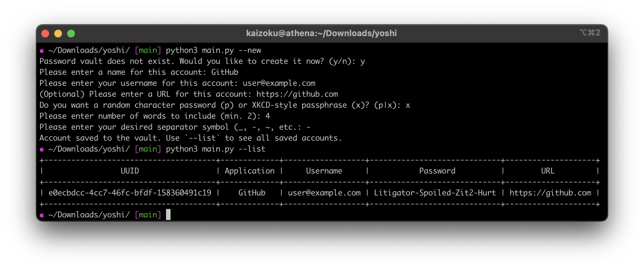Click the URL column header
The width and height of the screenshot is (644, 269).
pyautogui.click(x=548, y=171)
